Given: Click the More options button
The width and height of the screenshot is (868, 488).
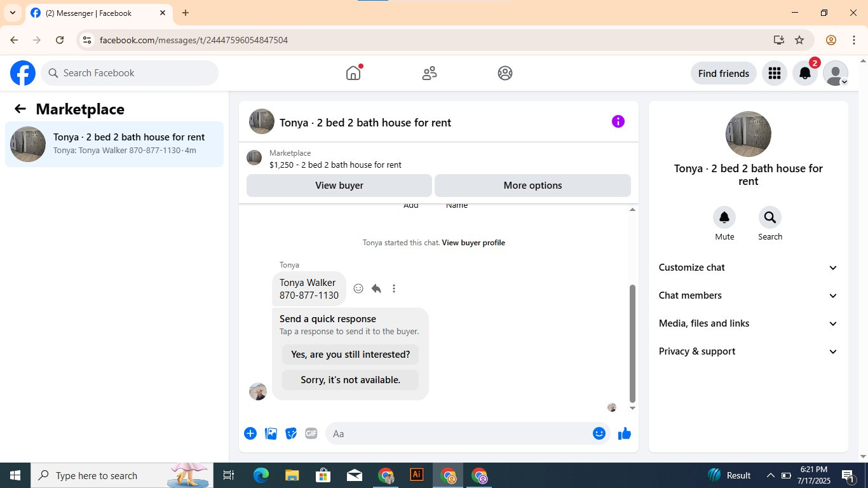Looking at the screenshot, I should tap(532, 186).
